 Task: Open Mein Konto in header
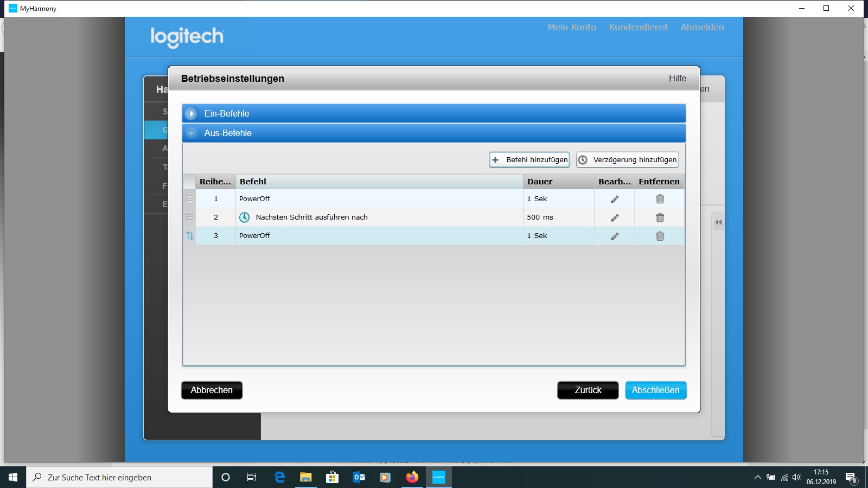tap(572, 27)
